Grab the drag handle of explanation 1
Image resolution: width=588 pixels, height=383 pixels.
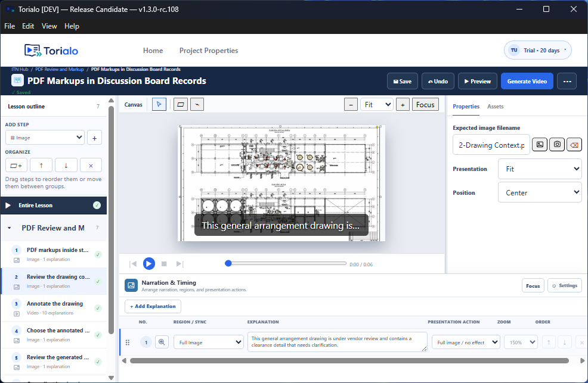click(x=128, y=342)
